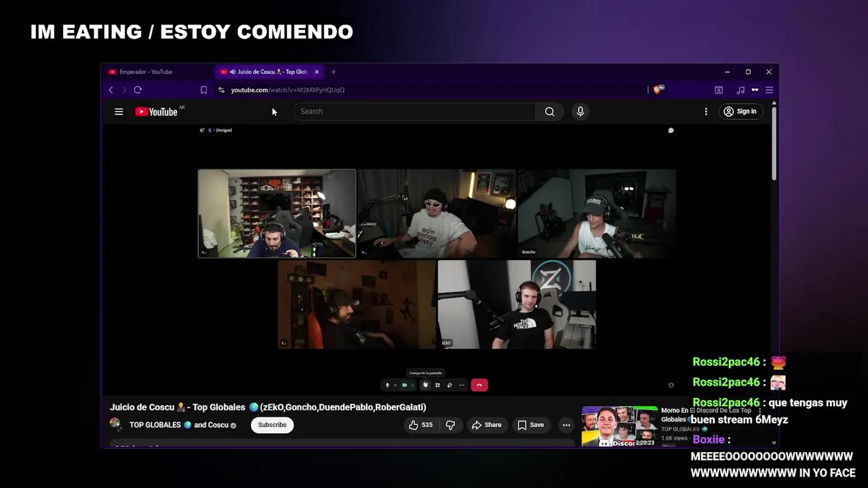This screenshot has height=488, width=868.
Task: Open the media playlist music-note icon
Action: click(x=741, y=89)
